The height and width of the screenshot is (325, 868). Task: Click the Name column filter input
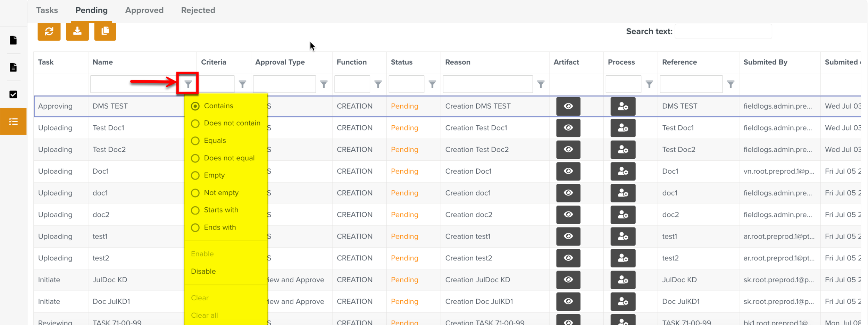pyautogui.click(x=135, y=84)
